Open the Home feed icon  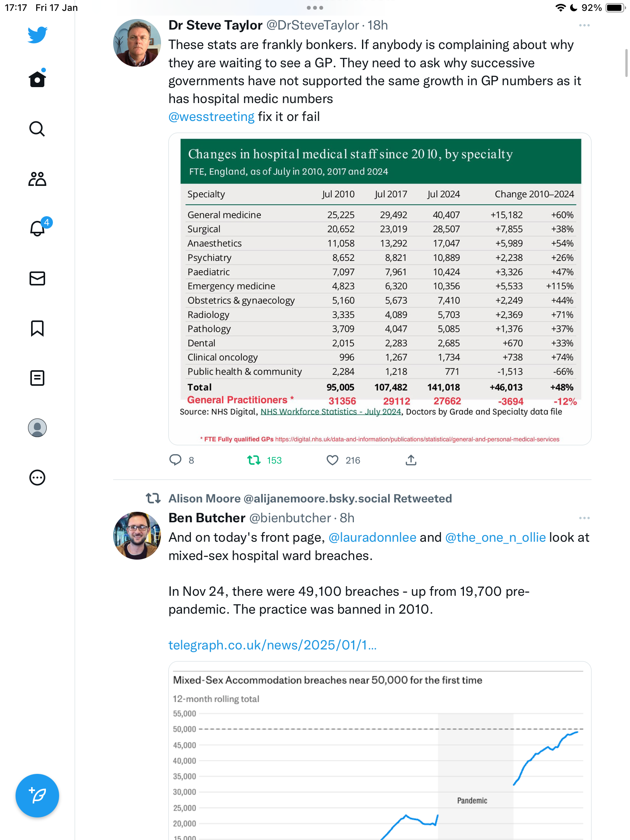pyautogui.click(x=37, y=79)
